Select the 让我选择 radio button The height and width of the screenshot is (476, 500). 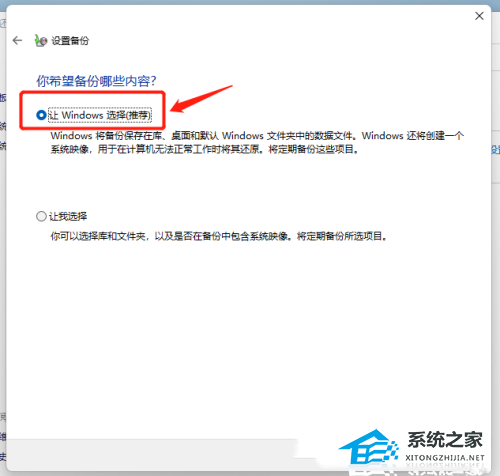41,216
